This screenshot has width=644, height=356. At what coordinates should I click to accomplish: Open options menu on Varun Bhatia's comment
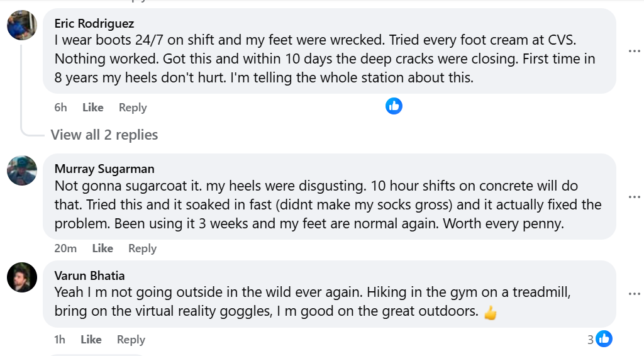coord(634,294)
